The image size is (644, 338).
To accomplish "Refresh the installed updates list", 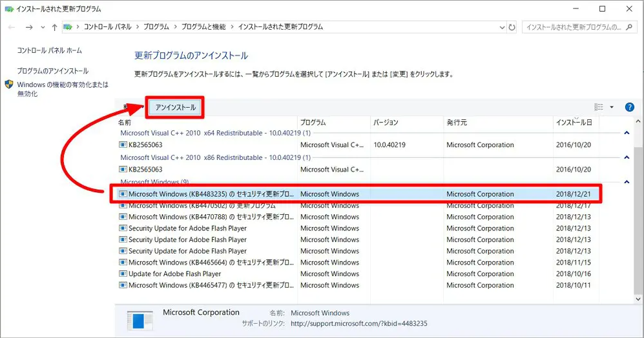I will [x=512, y=27].
